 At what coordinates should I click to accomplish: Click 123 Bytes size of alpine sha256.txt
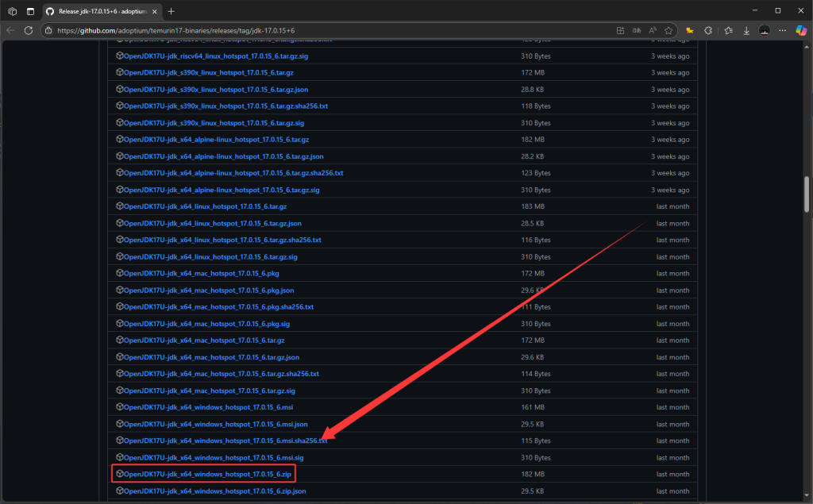pyautogui.click(x=536, y=173)
